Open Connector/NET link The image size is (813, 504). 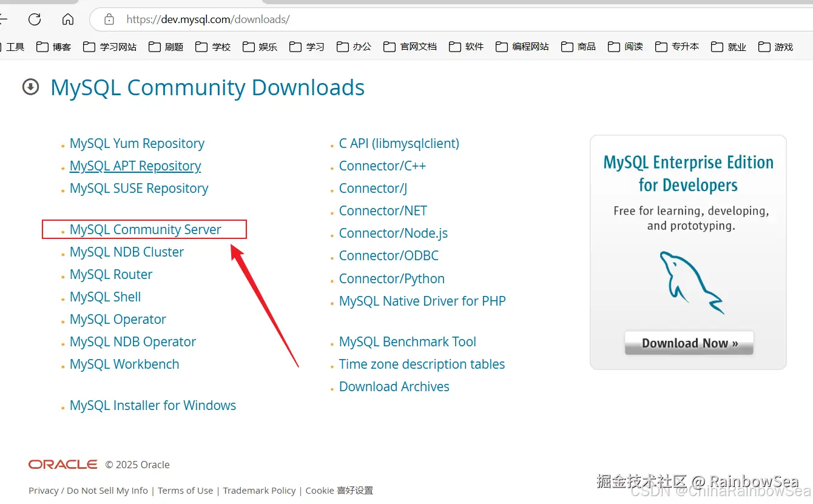(383, 211)
